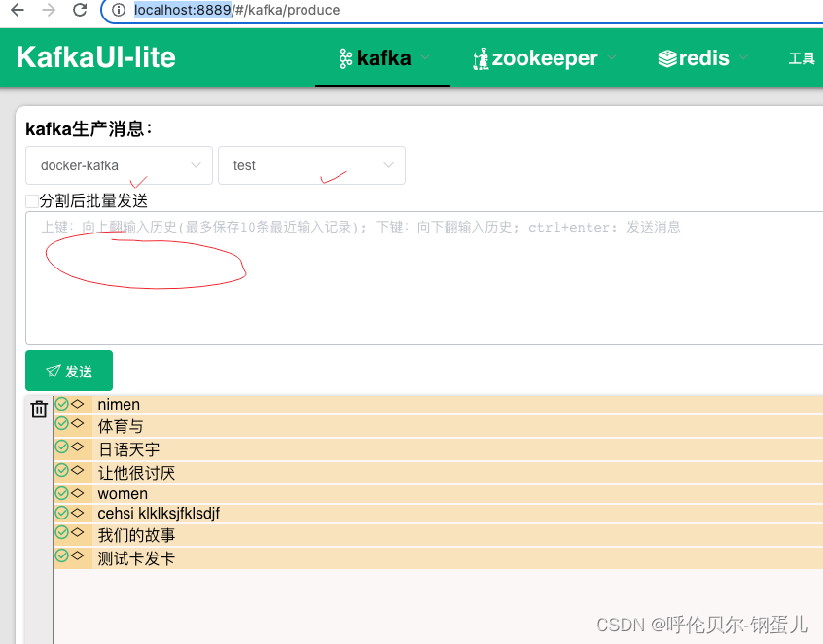
Task: Open the kafka menu tab
Action: [382, 57]
